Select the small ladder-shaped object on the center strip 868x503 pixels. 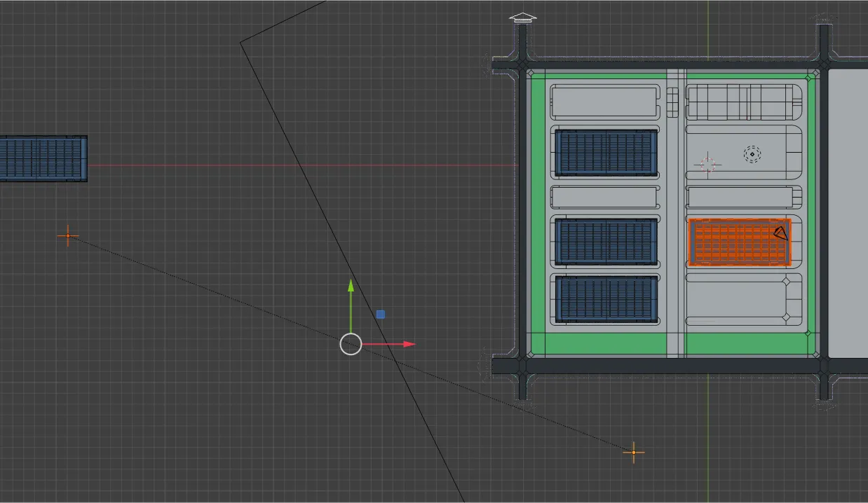673,102
